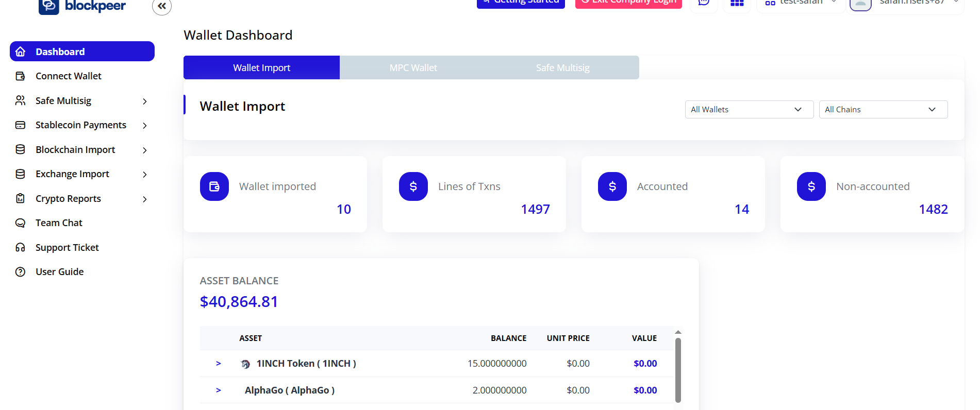Screen dimensions: 980x410
Task: Click the Support Ticket headset icon
Action: [x=21, y=248]
